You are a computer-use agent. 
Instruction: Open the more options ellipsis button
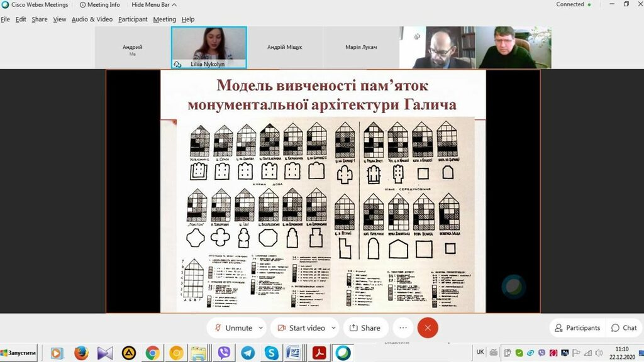pyautogui.click(x=403, y=327)
